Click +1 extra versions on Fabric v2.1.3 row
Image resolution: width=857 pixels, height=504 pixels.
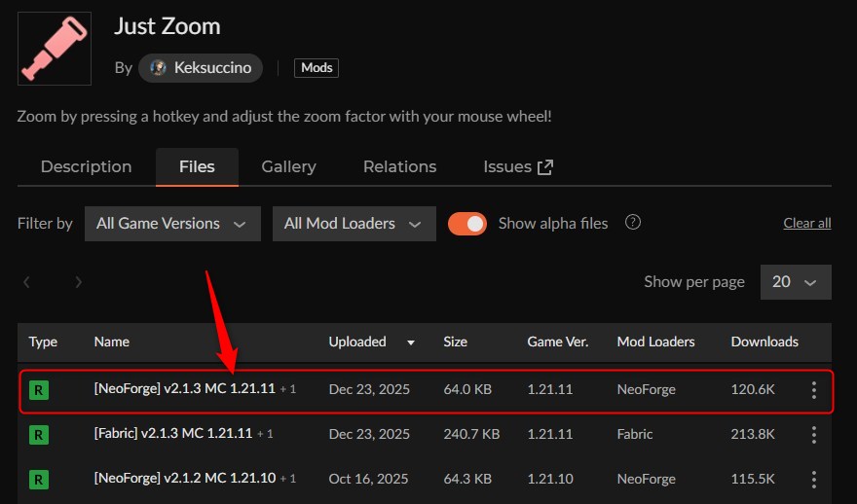pyautogui.click(x=265, y=434)
